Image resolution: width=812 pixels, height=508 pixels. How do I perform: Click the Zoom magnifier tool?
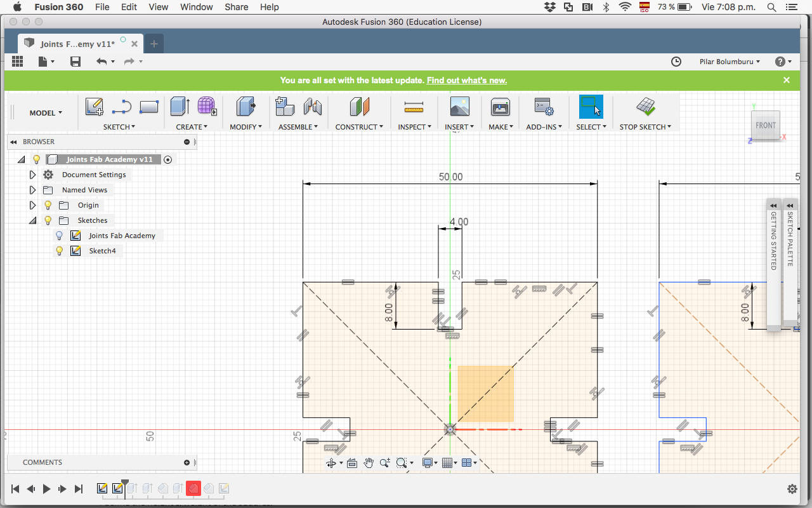tap(385, 463)
